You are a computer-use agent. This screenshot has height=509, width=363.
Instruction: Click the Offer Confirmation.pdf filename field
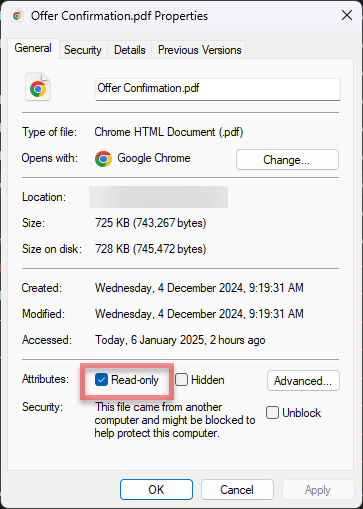[218, 89]
